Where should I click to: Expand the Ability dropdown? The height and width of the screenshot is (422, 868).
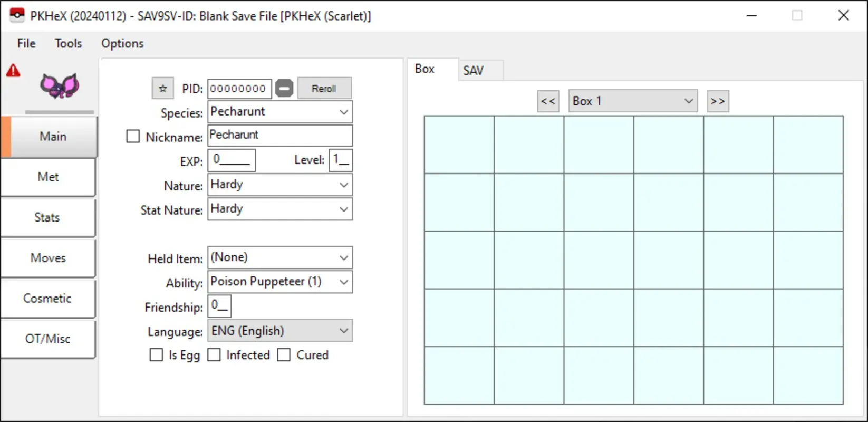tap(280, 282)
